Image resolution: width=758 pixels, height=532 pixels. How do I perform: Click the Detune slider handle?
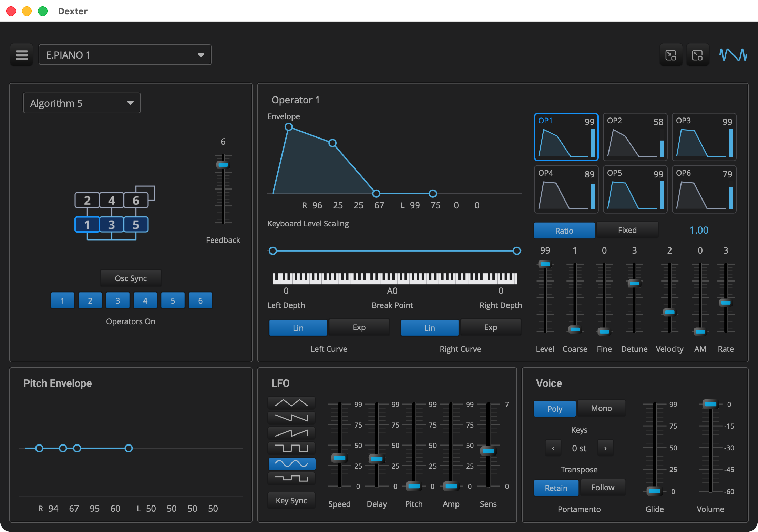(634, 283)
